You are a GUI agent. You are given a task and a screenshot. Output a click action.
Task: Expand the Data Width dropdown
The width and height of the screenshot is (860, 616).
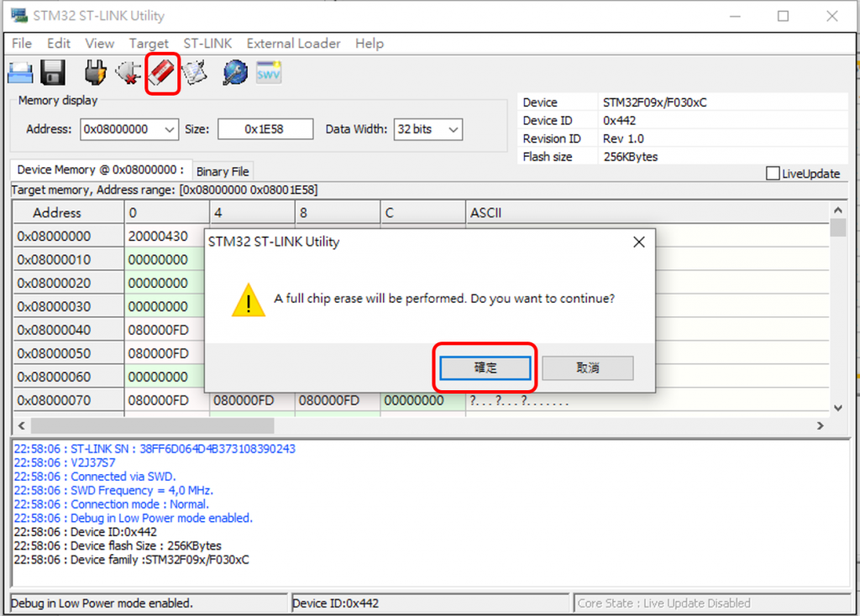coord(453,129)
